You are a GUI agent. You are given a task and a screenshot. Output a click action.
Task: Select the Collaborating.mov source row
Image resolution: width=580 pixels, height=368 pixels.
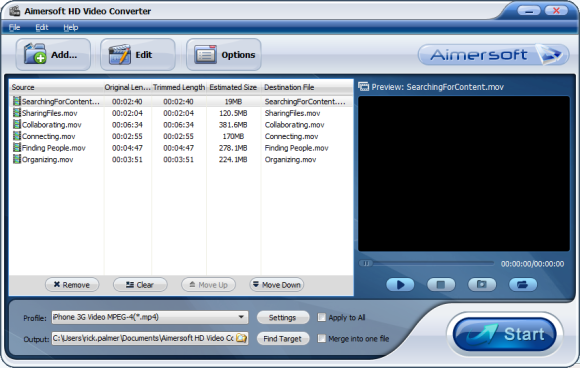51,125
